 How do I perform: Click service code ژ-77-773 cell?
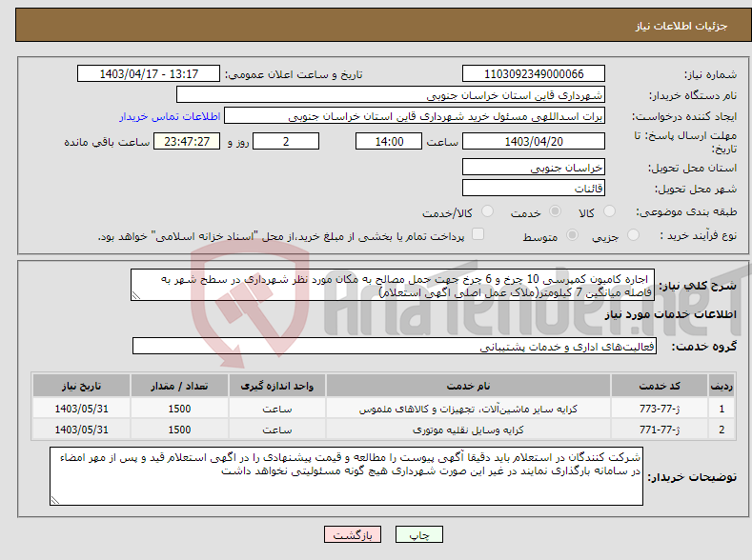pyautogui.click(x=660, y=409)
